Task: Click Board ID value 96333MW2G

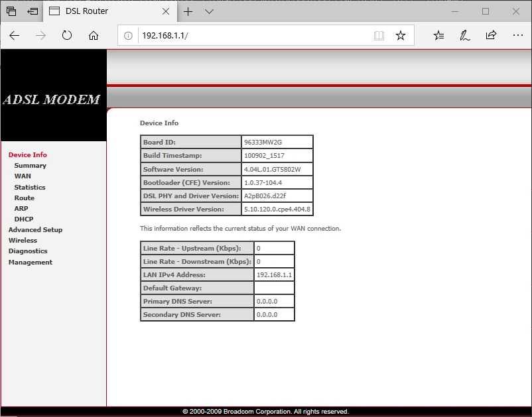Action: coord(263,142)
